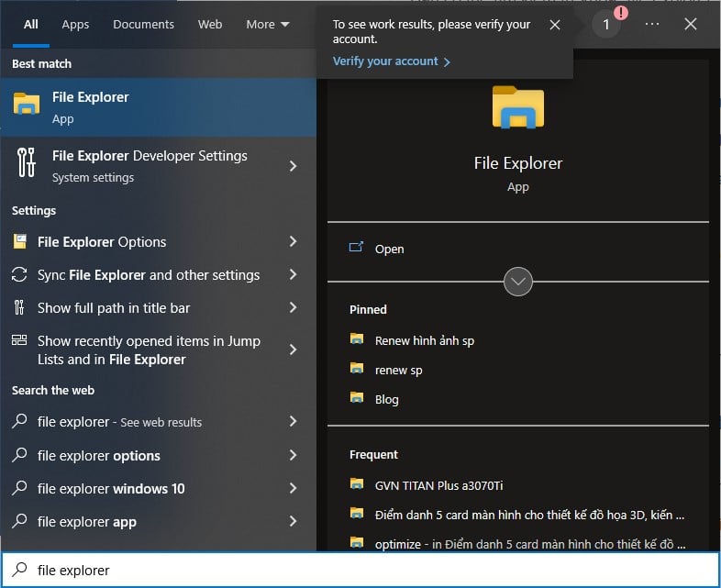Viewport: 721px width, 588px height.
Task: Open the rewards badge showing 1
Action: tap(606, 25)
